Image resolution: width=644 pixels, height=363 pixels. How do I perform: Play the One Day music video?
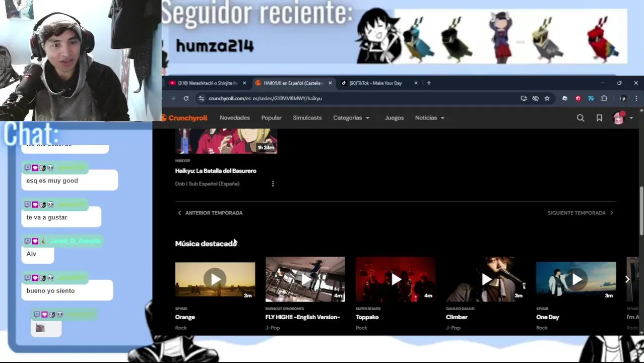576,279
